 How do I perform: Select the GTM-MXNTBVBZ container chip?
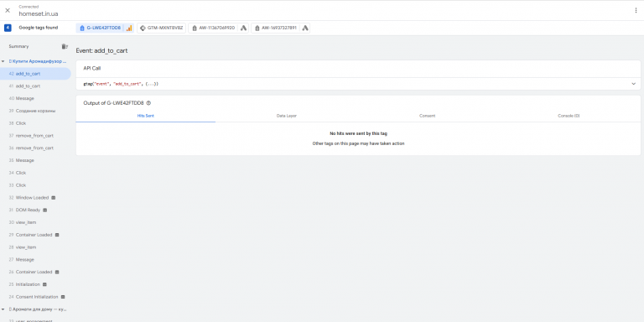(161, 28)
